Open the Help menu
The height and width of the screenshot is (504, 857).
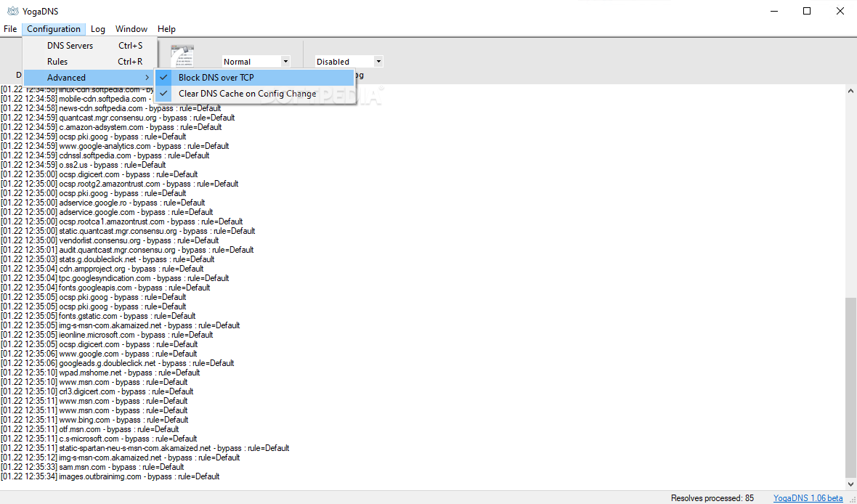pyautogui.click(x=167, y=29)
